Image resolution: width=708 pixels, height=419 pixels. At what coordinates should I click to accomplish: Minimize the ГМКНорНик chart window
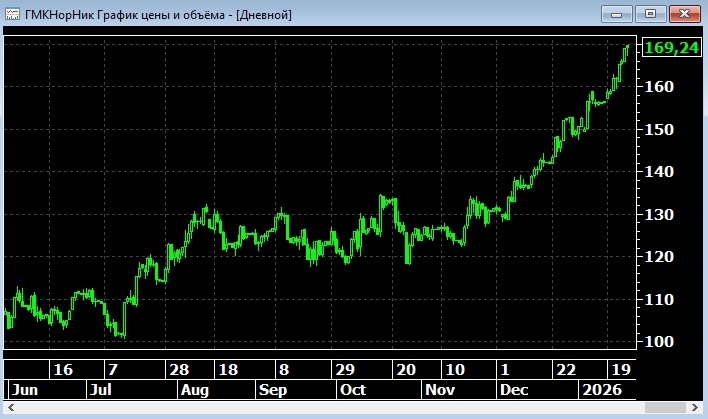[x=616, y=14]
